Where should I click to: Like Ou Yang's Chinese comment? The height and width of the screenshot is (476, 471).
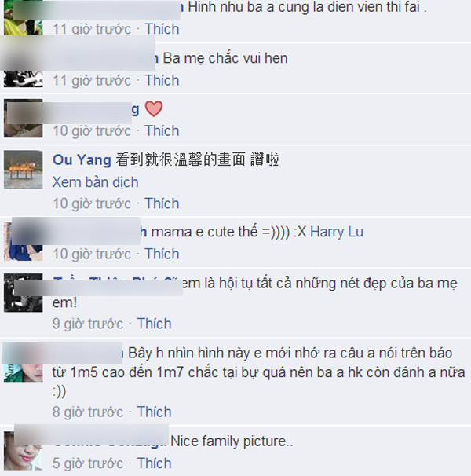coord(162,203)
